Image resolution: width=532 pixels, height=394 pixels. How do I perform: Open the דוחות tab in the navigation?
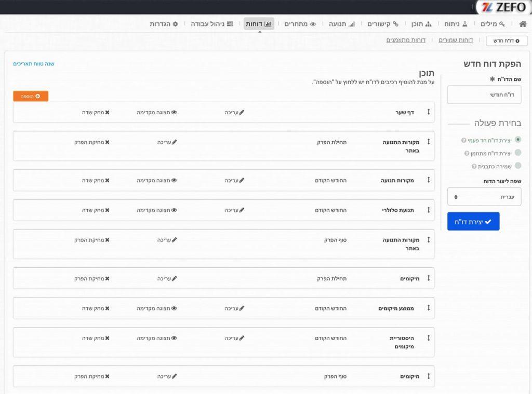(x=259, y=24)
